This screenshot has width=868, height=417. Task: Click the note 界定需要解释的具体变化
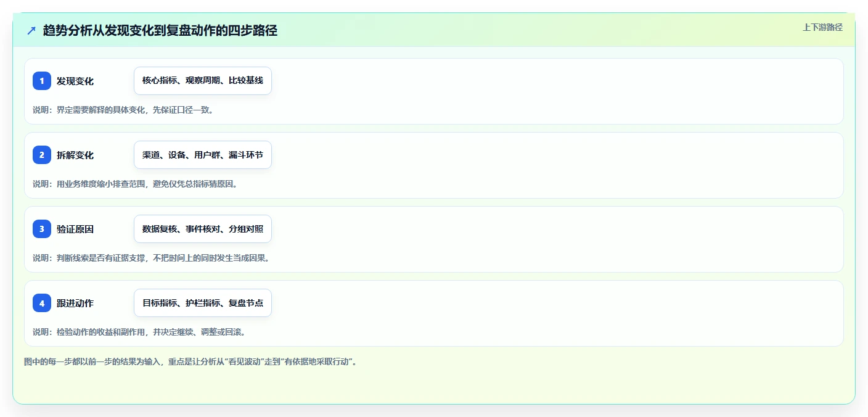(x=123, y=110)
